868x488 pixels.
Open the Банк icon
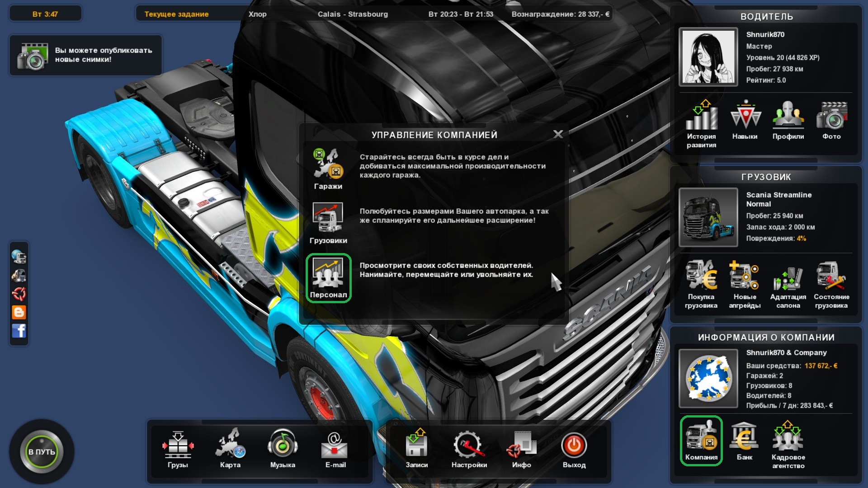point(744,437)
